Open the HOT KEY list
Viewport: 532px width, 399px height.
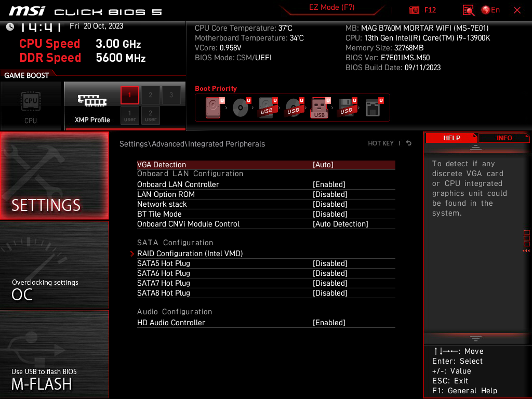(x=381, y=143)
